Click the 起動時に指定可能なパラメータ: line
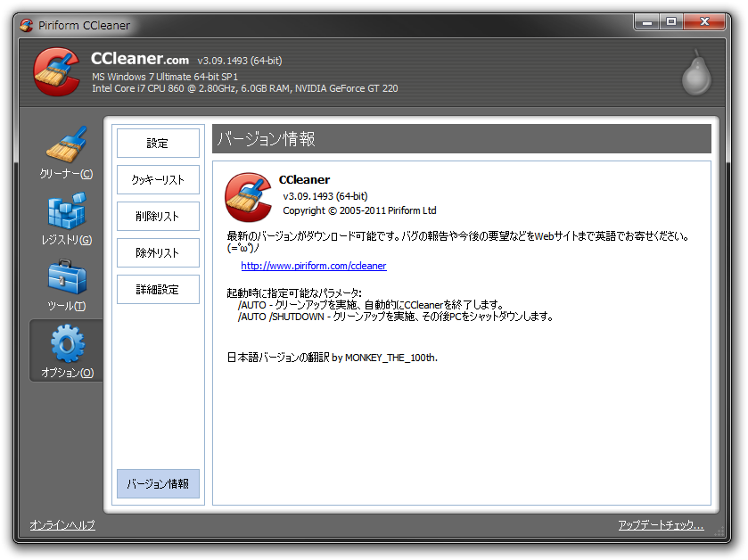Screen dimensions: 748x560 tap(294, 292)
